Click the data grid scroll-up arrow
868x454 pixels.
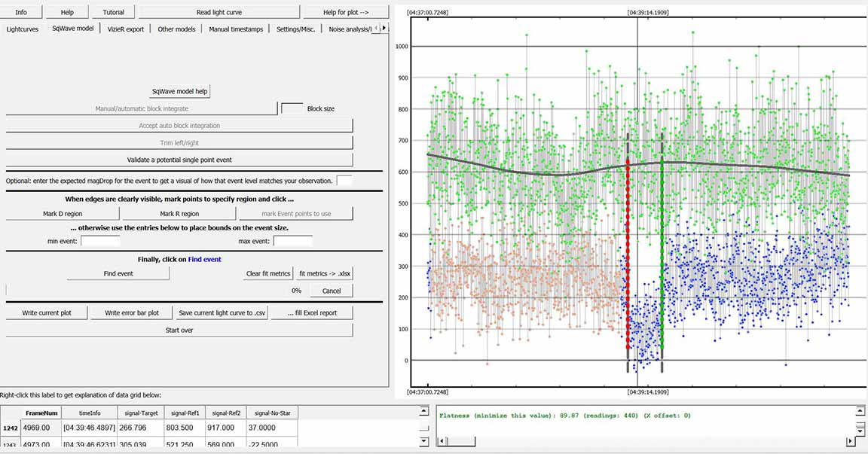[423, 412]
